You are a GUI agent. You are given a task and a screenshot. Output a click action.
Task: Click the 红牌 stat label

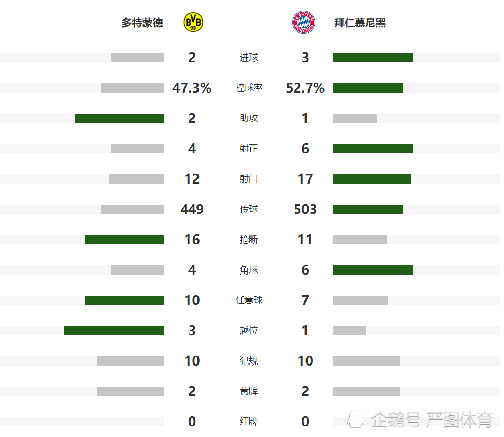coord(248,421)
